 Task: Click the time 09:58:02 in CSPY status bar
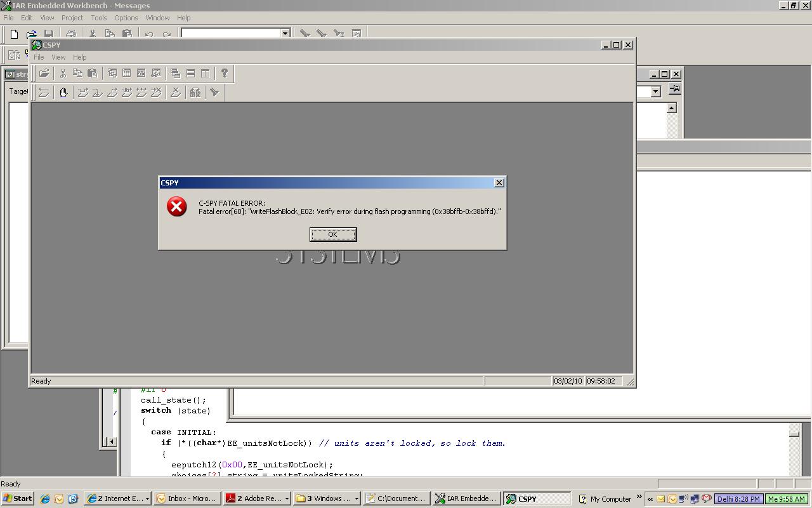601,381
